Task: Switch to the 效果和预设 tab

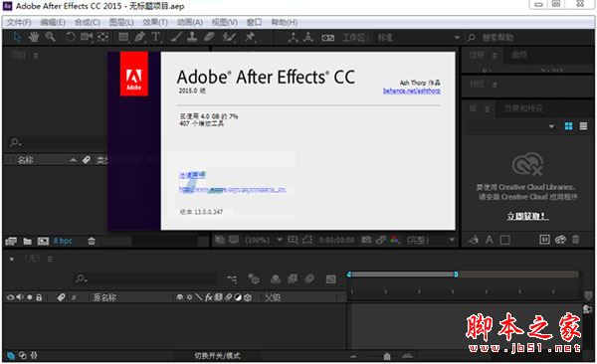Action: pyautogui.click(x=523, y=108)
